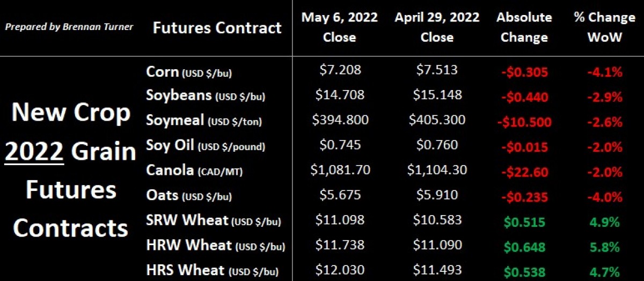Click the New Crop 2022 Grain title

click(x=72, y=131)
